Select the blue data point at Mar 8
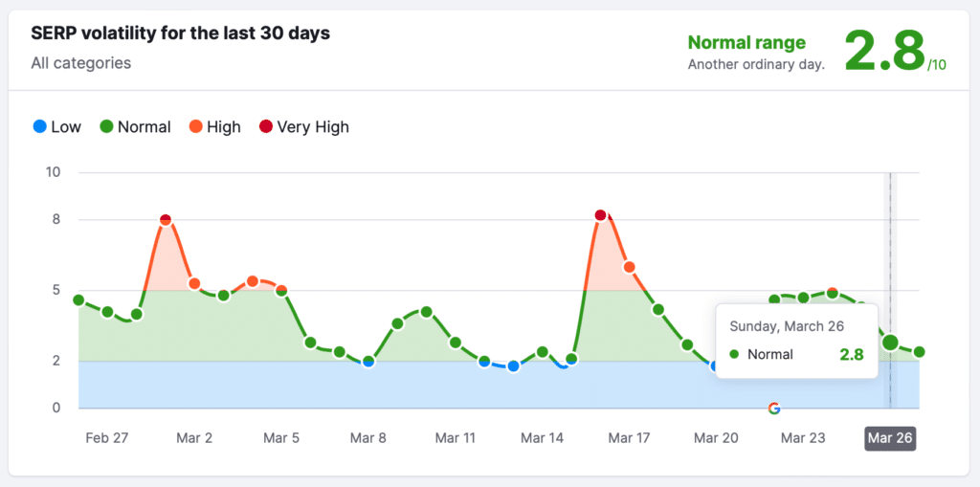Screen dimensions: 980x487 tap(368, 362)
